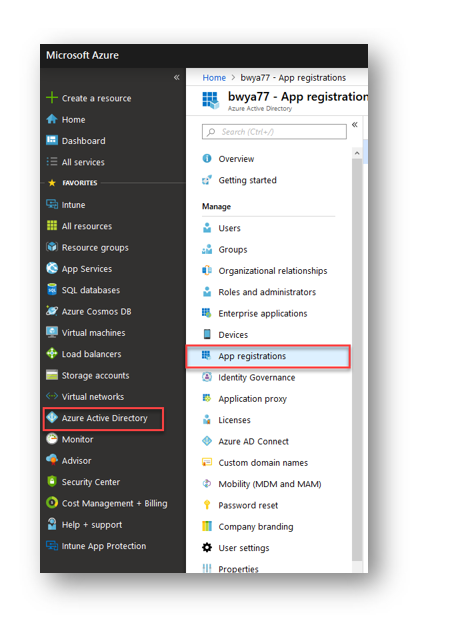Open the Intune icon in favorites
The width and height of the screenshot is (458, 635).
[x=52, y=204]
